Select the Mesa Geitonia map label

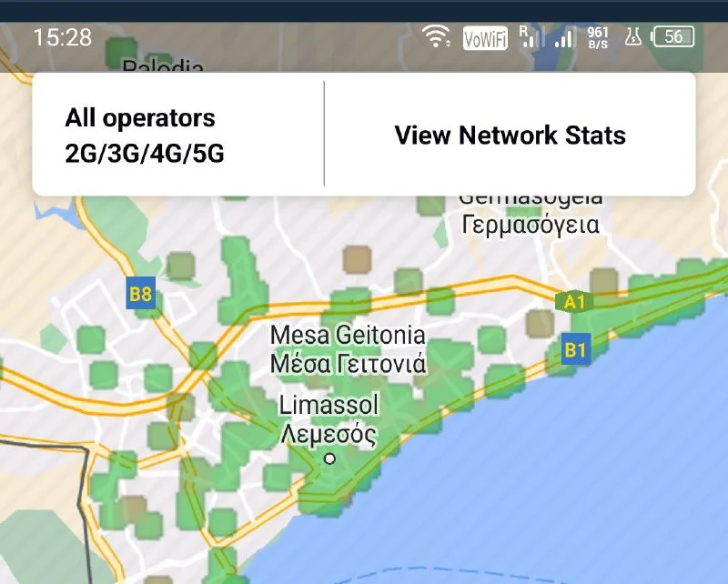coord(348,349)
